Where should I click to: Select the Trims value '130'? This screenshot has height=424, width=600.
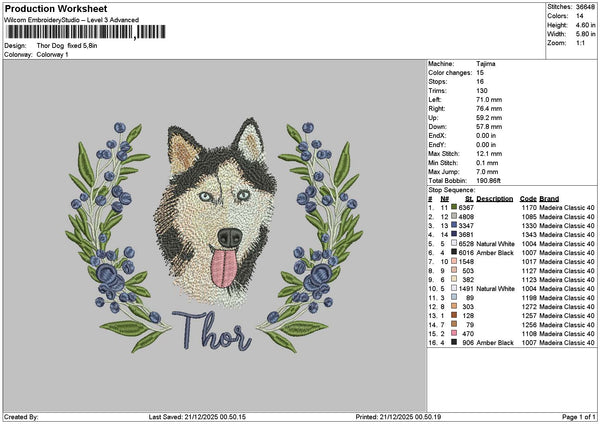[x=482, y=91]
